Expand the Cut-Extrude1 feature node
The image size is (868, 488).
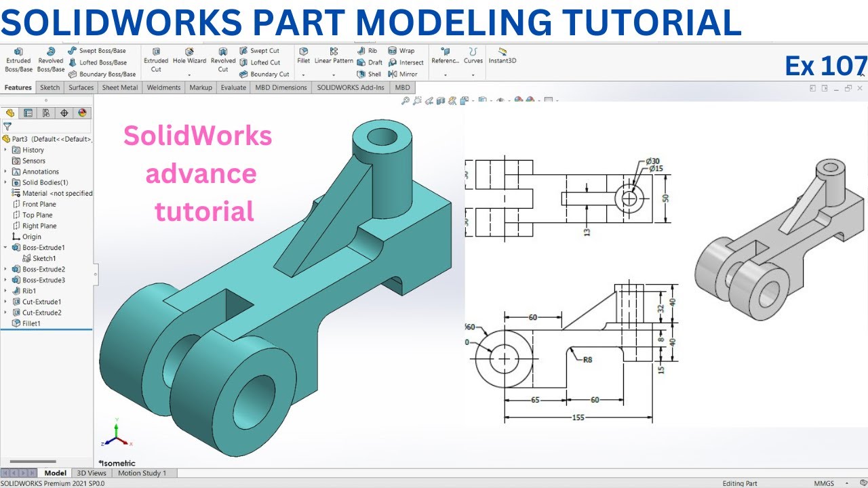(x=6, y=302)
